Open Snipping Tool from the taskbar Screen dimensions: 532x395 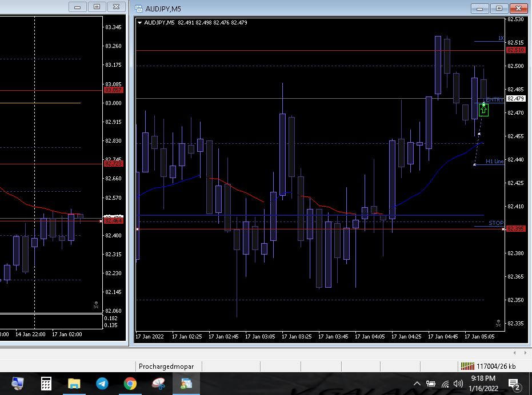[x=158, y=384]
